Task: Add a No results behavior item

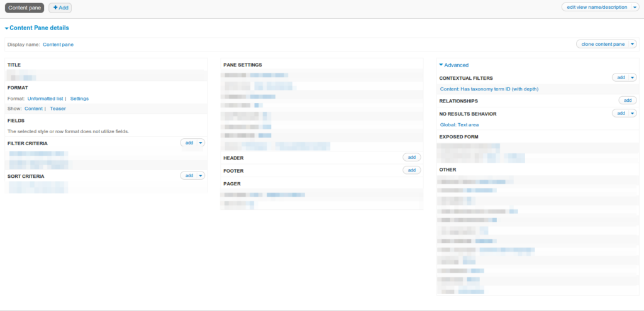Action: click(621, 113)
